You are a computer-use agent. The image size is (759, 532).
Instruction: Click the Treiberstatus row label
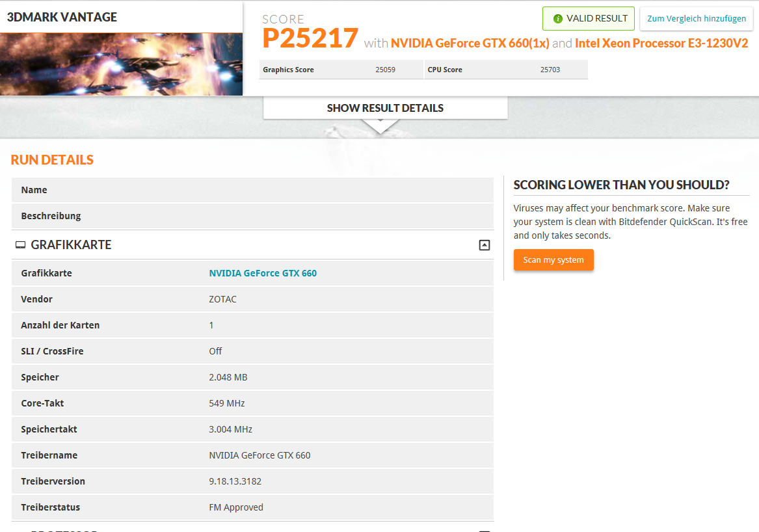[x=50, y=507]
